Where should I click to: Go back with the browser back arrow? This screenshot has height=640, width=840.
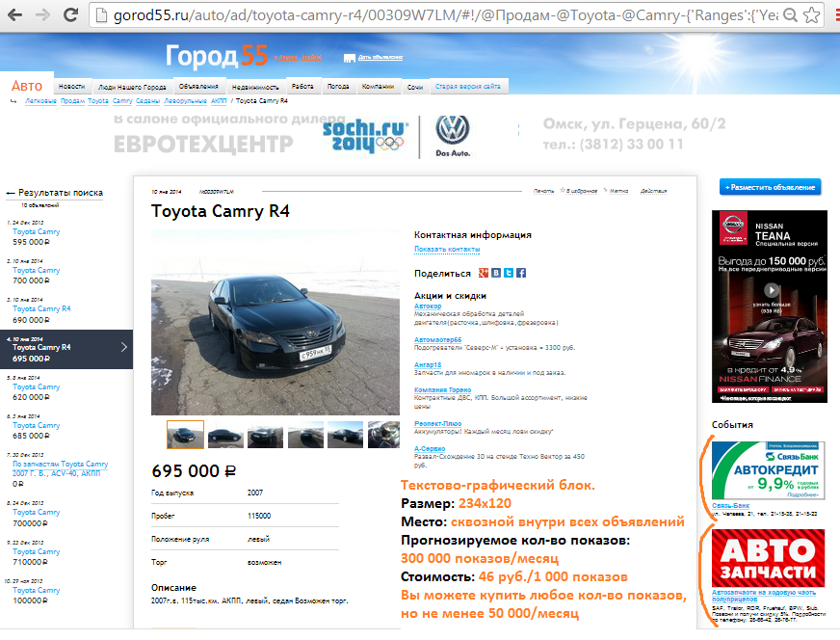[14, 15]
